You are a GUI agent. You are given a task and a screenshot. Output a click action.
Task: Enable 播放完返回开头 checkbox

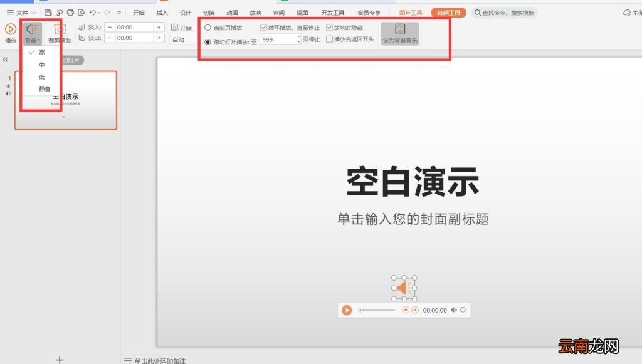[x=329, y=39]
